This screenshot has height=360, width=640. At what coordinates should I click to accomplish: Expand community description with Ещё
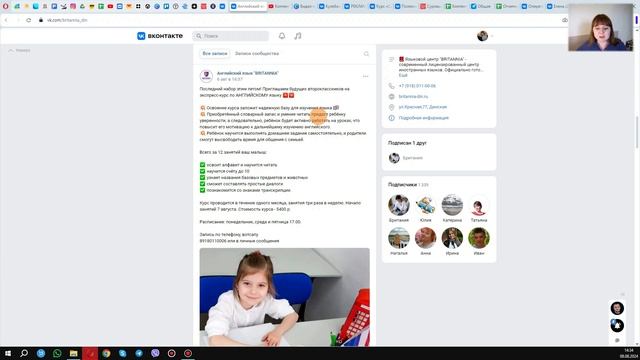(x=403, y=76)
